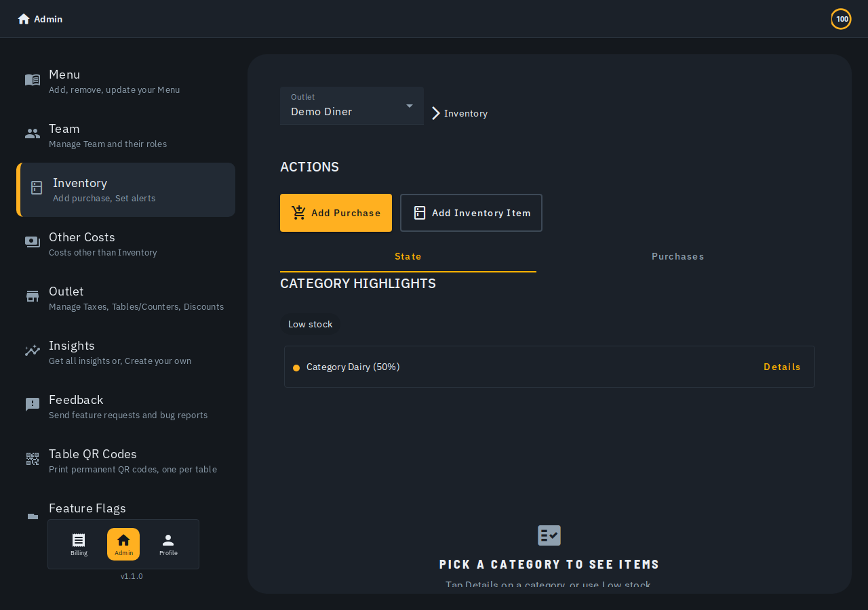The height and width of the screenshot is (610, 868).
Task: Toggle the Low stock filter chip
Action: click(x=311, y=325)
